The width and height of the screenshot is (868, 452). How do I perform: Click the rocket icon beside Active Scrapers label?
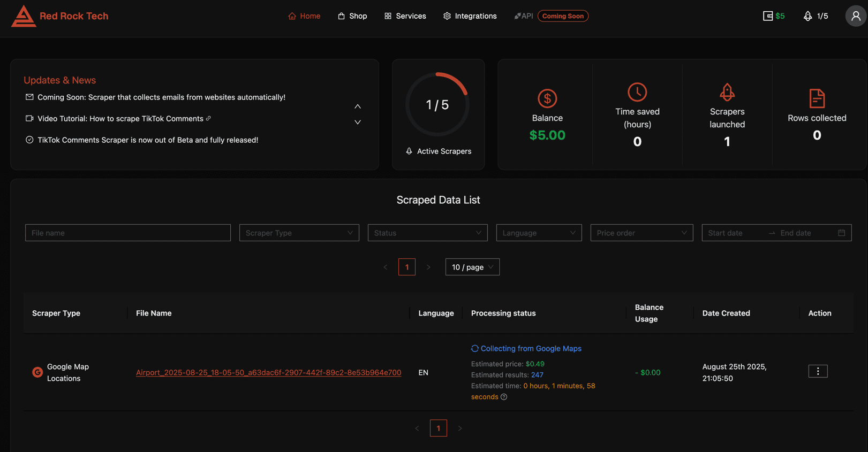tap(409, 151)
